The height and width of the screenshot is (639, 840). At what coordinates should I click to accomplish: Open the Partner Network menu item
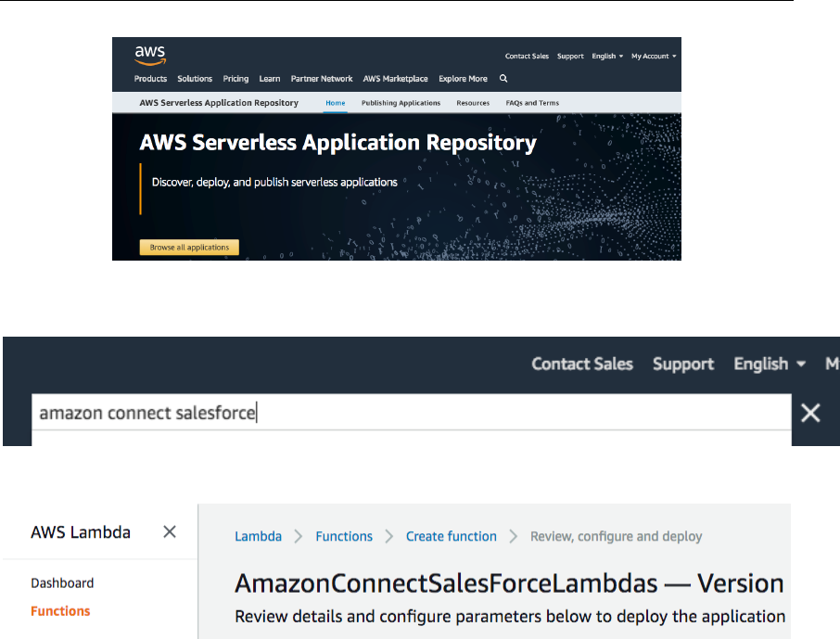[322, 79]
